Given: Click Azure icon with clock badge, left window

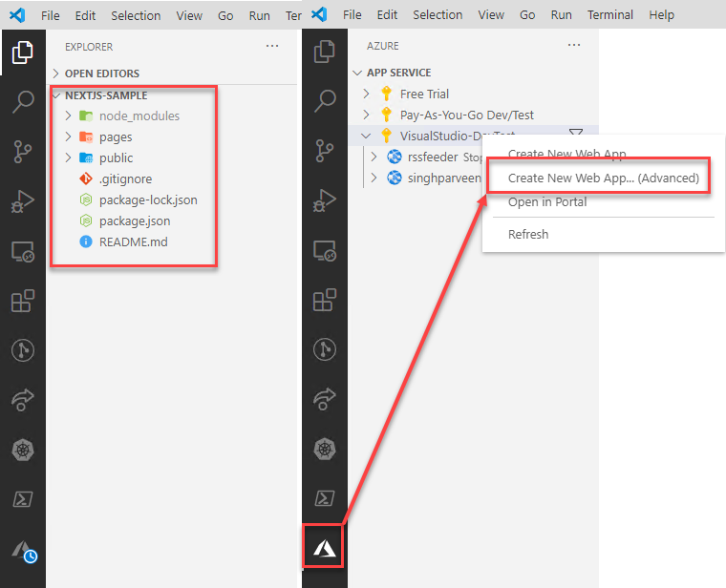Looking at the screenshot, I should pos(23,551).
